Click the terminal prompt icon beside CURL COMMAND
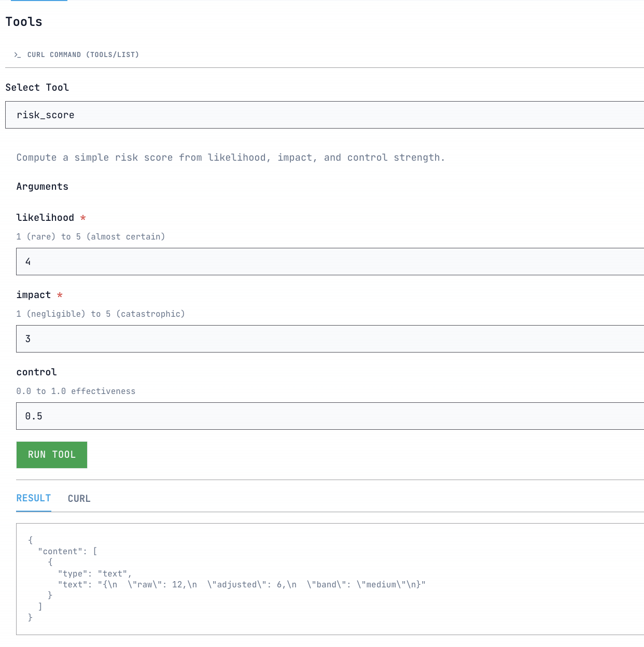 point(18,55)
